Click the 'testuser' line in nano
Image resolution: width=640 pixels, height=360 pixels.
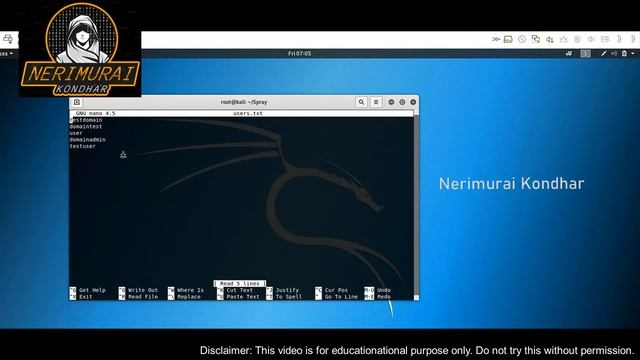(82, 146)
